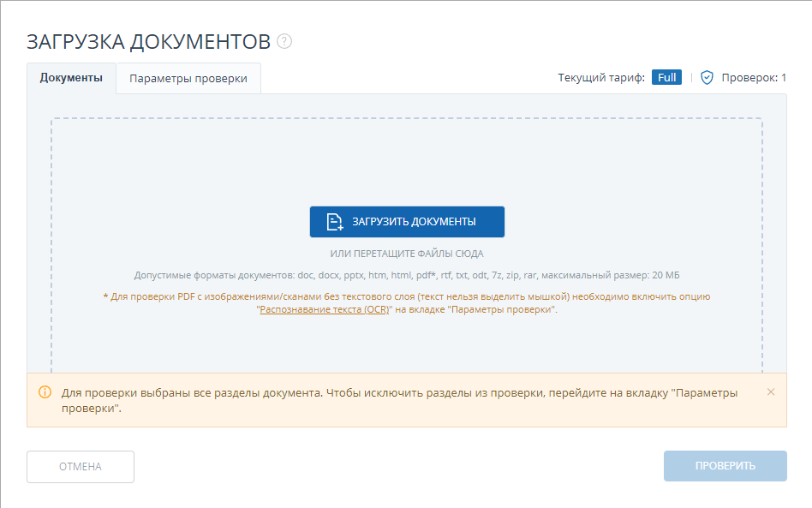
Task: Click the help question mark icon beside title
Action: click(284, 42)
